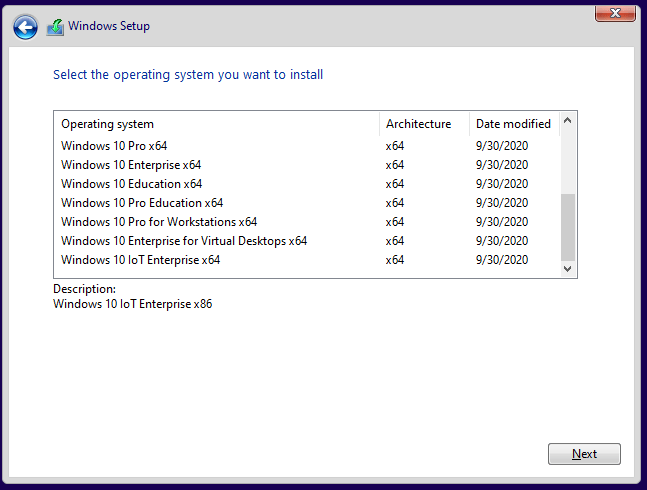
Task: Select Windows 10 Pro x64
Action: [x=114, y=146]
